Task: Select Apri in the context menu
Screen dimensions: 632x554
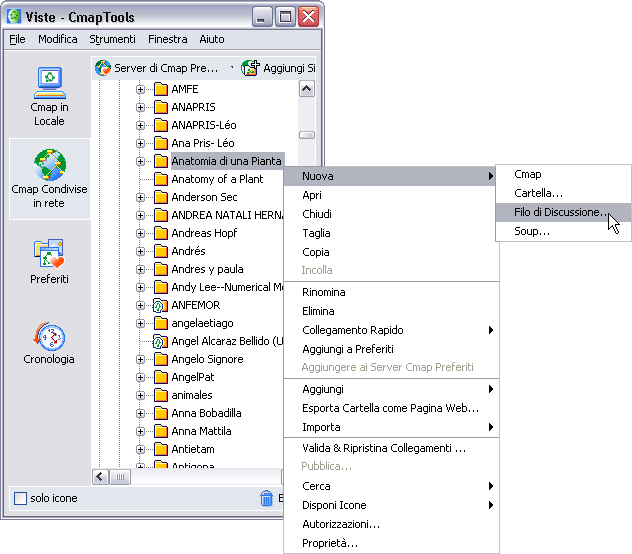Action: point(391,195)
